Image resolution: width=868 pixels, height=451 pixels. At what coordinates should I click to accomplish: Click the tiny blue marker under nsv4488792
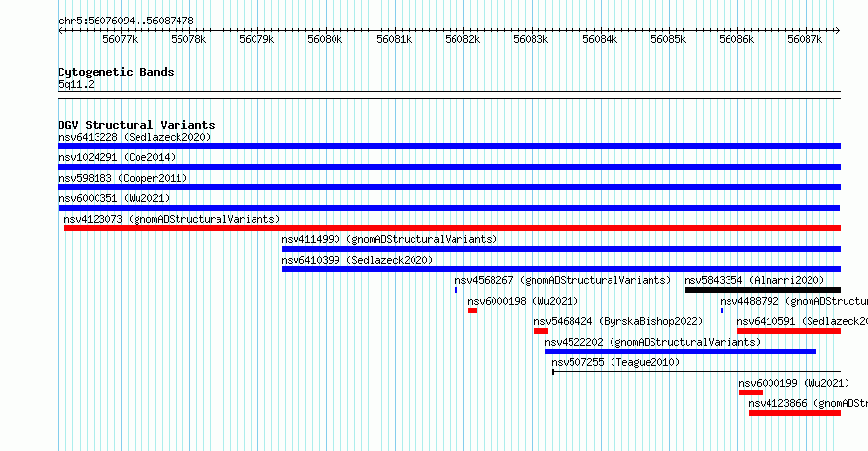722,310
